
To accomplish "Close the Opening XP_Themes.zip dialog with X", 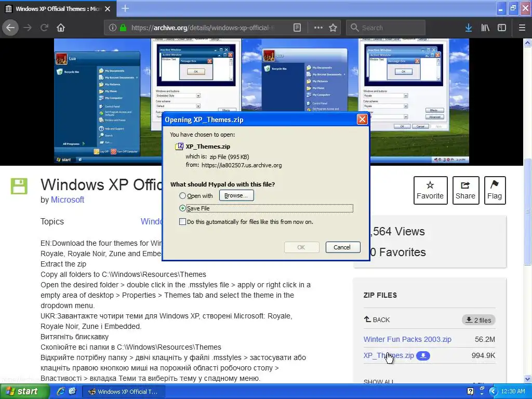I will tap(362, 119).
